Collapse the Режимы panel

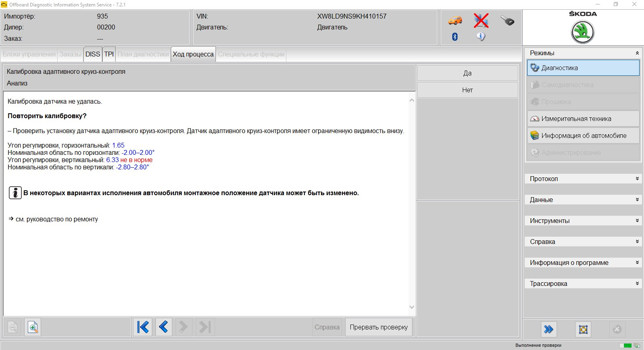pyautogui.click(x=637, y=53)
